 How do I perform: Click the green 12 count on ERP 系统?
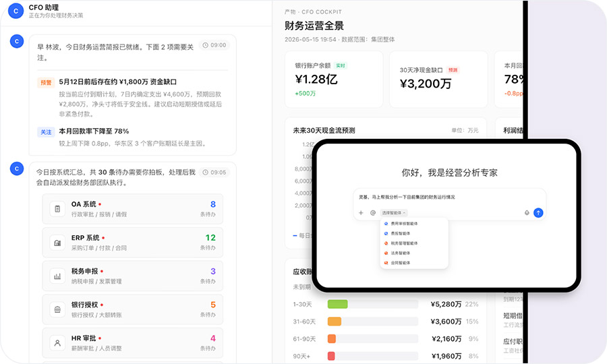click(210, 237)
